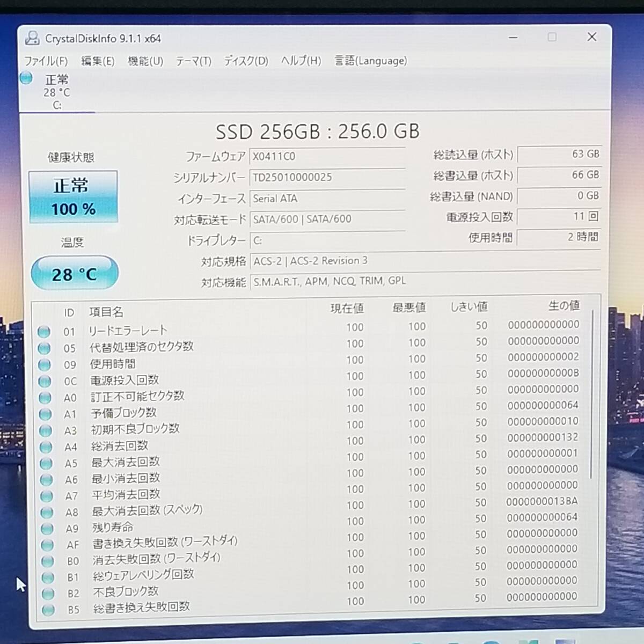Click the interface field Serial ATA
The height and width of the screenshot is (644, 644).
(x=327, y=199)
